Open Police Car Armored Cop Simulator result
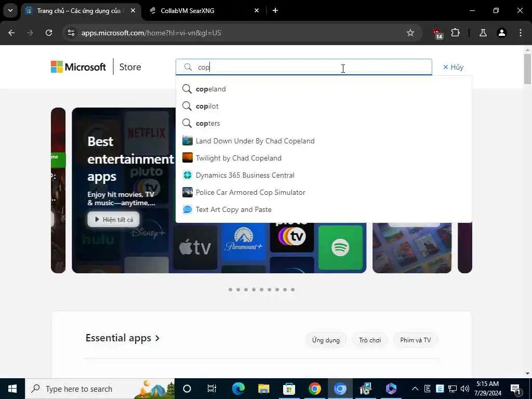This screenshot has height=399, width=532. point(324,192)
